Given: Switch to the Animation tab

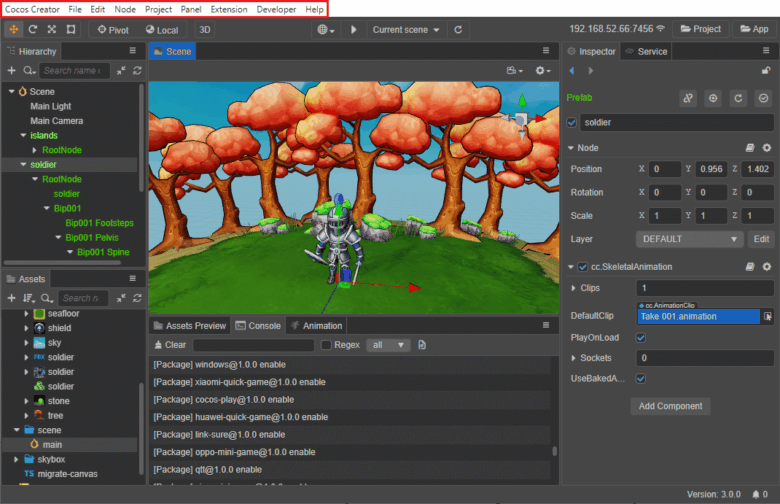Looking at the screenshot, I should (317, 325).
